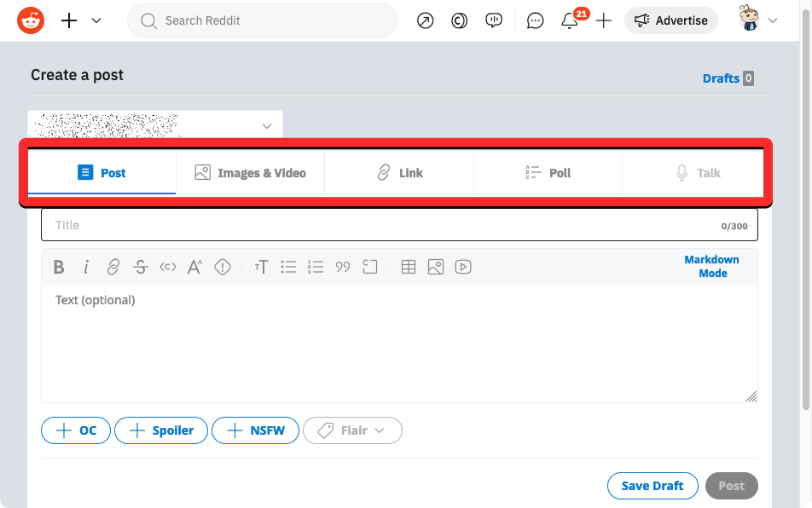Image resolution: width=812 pixels, height=508 pixels.
Task: Switch to the Images & Video tab
Action: click(x=250, y=173)
